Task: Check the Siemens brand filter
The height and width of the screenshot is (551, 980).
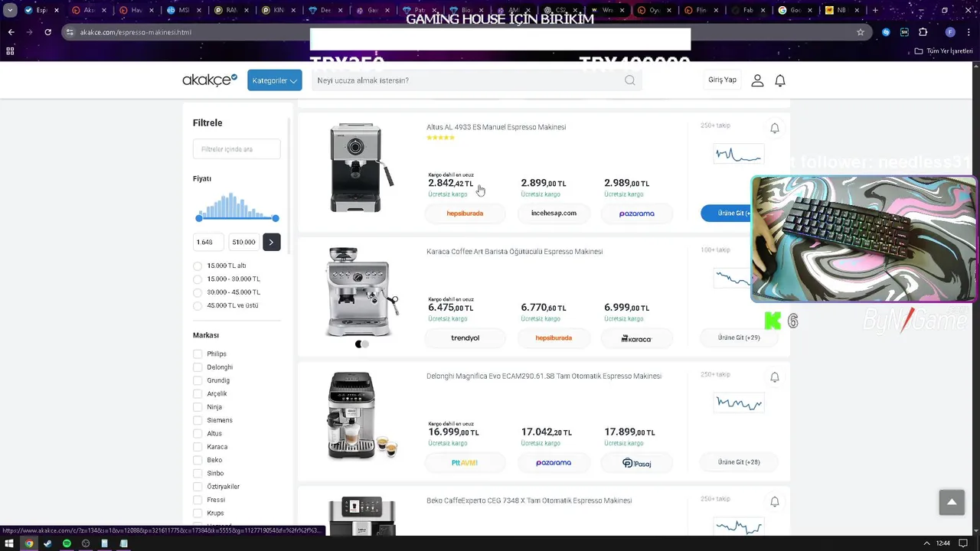Action: (x=198, y=420)
